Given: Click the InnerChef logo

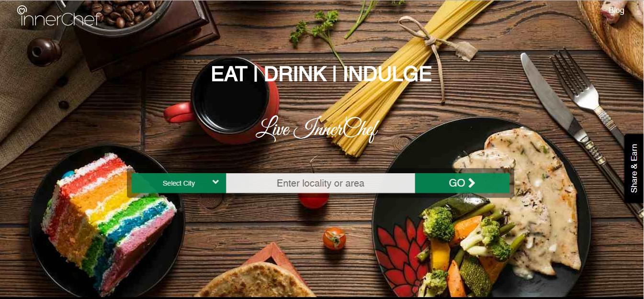Looking at the screenshot, I should 59,16.
